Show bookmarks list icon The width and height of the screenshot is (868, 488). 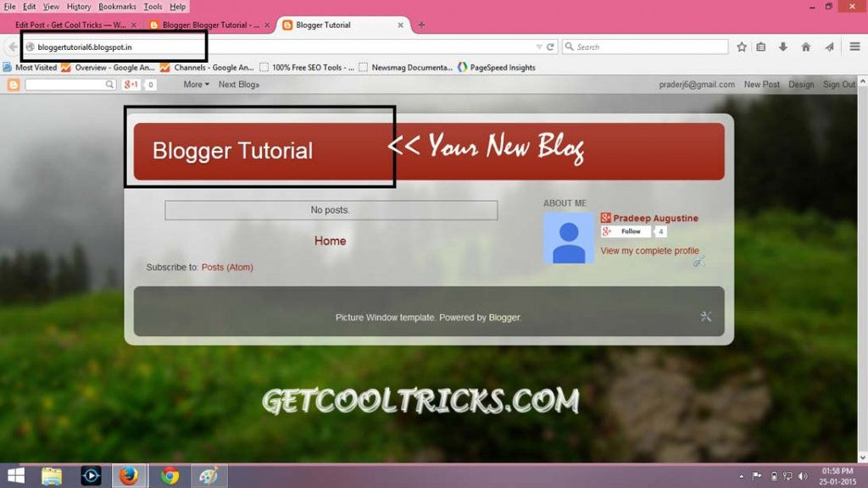click(x=761, y=47)
